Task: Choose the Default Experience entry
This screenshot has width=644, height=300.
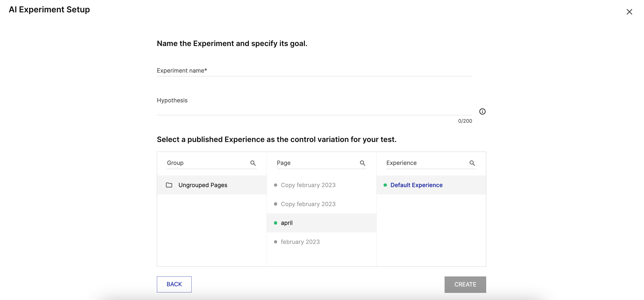Action: [x=431, y=185]
